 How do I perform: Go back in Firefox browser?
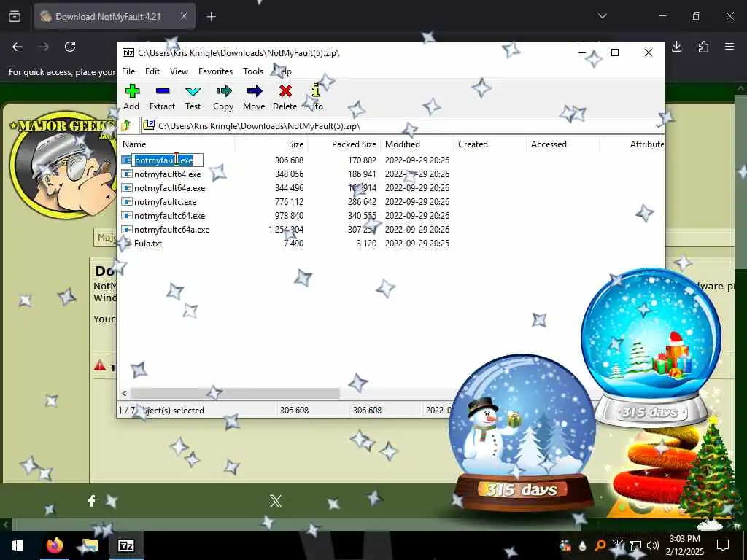pyautogui.click(x=18, y=47)
